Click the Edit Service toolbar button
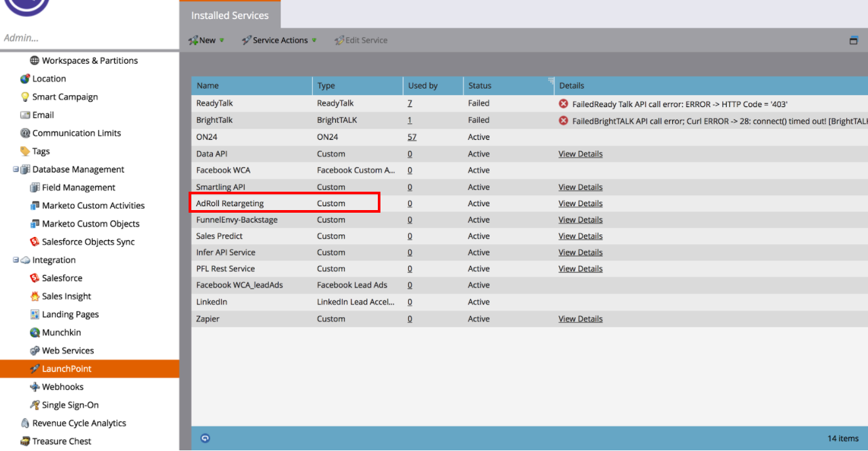 361,40
